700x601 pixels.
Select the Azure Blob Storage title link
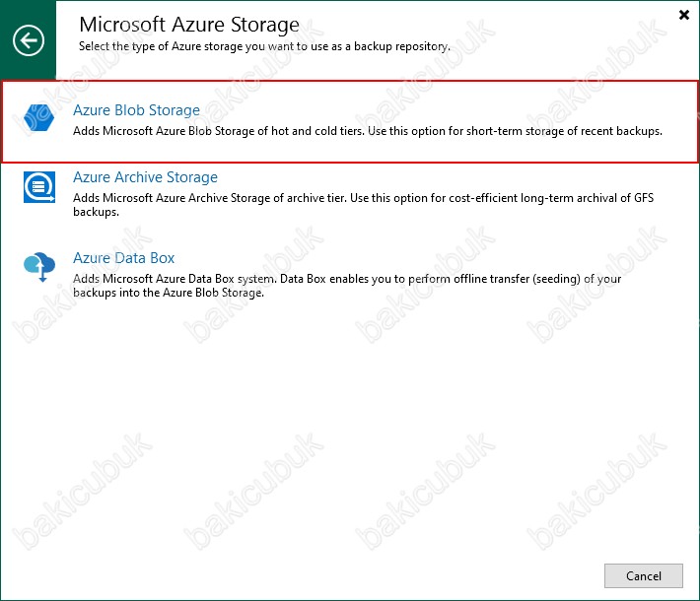click(x=136, y=110)
